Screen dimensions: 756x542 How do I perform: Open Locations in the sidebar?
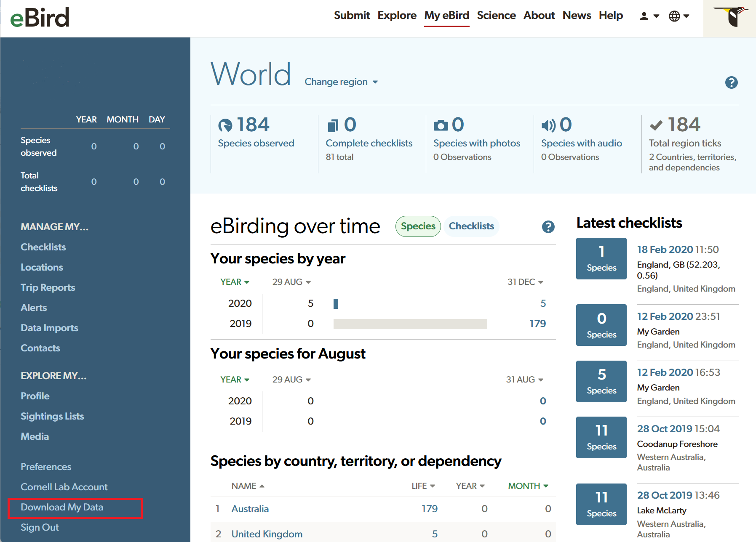[x=42, y=267]
